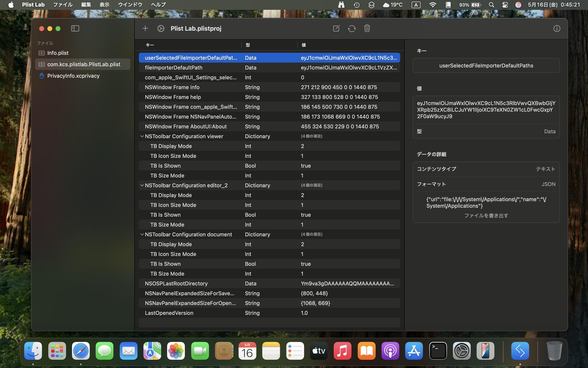Click the 値 column header
The height and width of the screenshot is (368, 588).
click(304, 45)
